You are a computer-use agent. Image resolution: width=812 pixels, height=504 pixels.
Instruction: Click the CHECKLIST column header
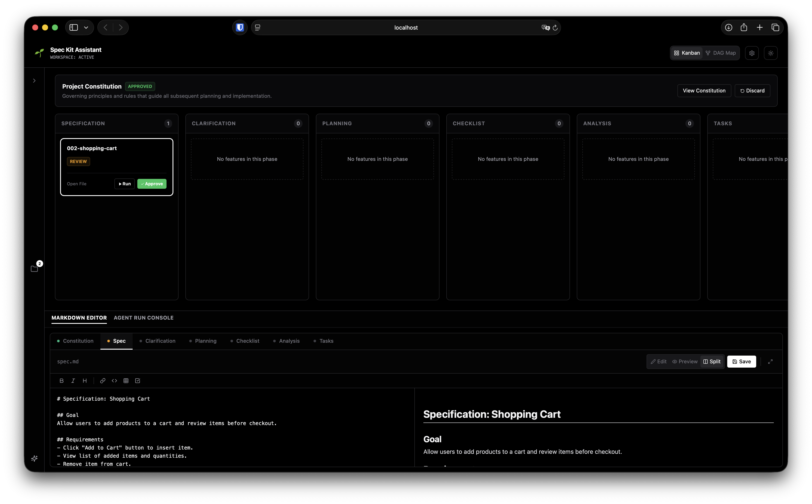468,123
